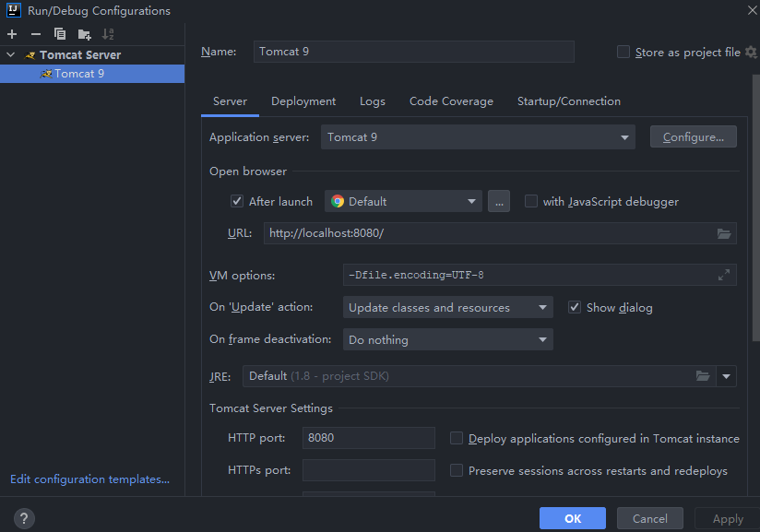Click the Move into new folder icon
The image size is (760, 532).
(84, 34)
